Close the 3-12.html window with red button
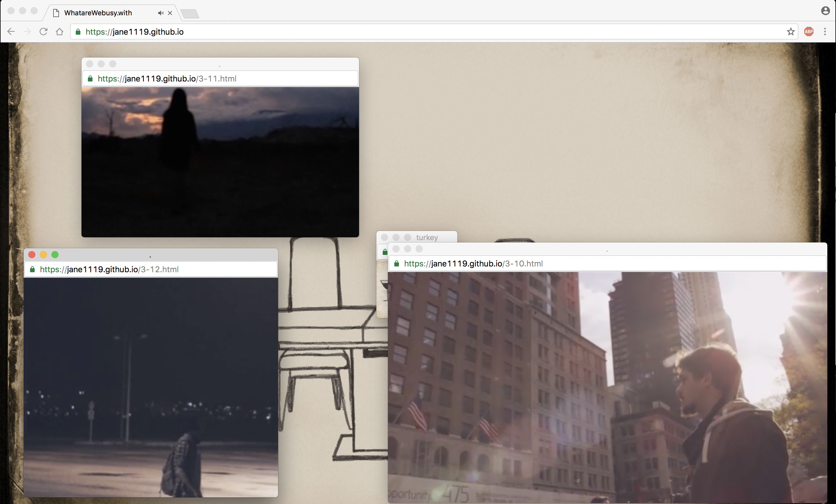The height and width of the screenshot is (504, 836). click(32, 255)
